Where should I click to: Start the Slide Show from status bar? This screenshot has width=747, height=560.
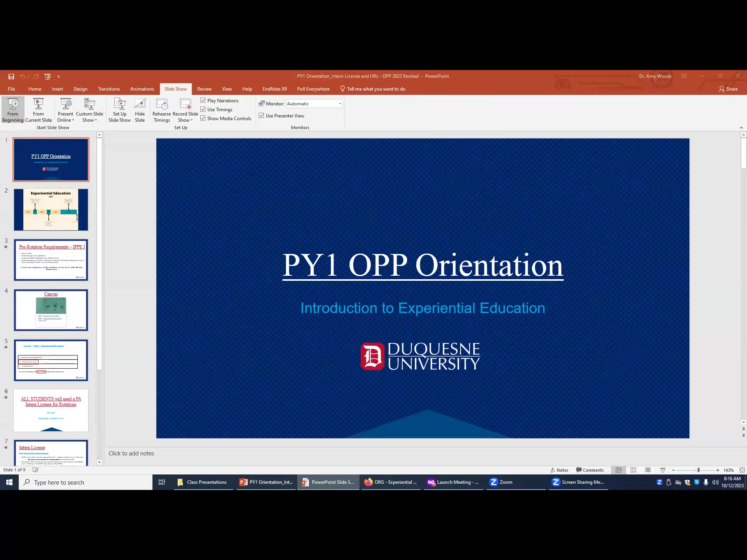pos(662,470)
